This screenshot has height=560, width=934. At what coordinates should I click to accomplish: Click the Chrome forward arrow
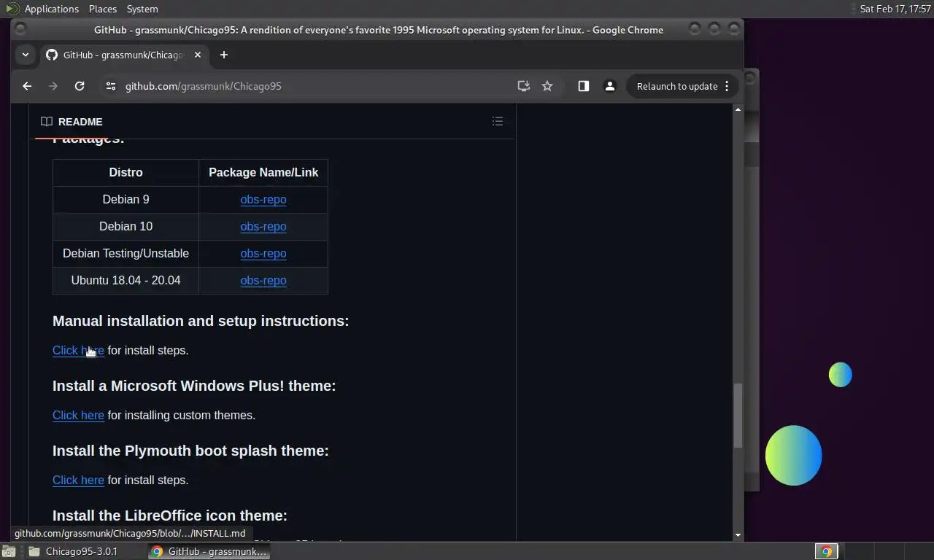click(x=53, y=86)
